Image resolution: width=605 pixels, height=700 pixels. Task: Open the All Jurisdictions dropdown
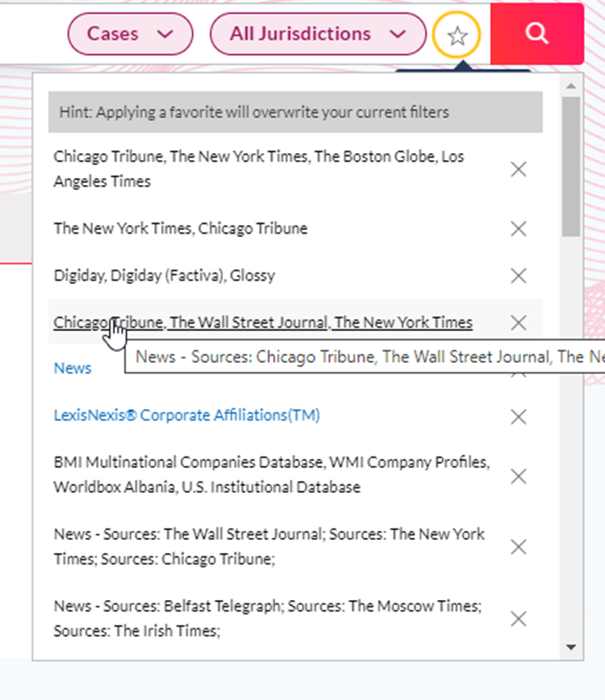318,34
